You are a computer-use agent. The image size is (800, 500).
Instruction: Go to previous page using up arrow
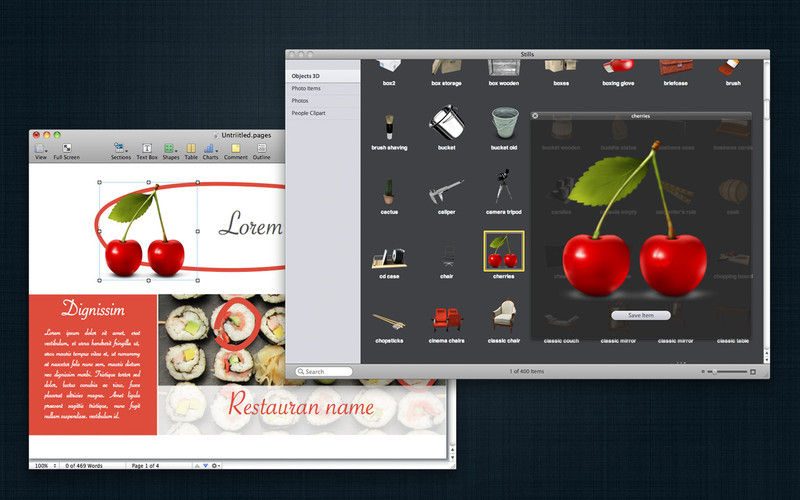click(x=197, y=466)
